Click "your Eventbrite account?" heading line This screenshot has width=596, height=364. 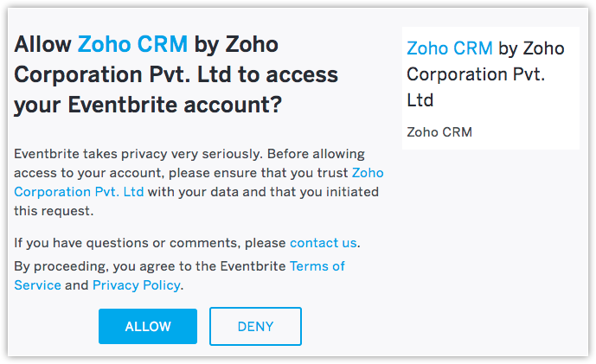(148, 105)
